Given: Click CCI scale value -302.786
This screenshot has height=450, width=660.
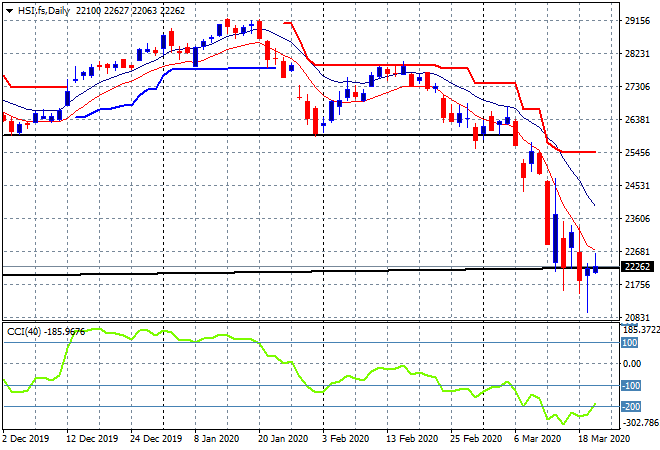Looking at the screenshot, I should tap(641, 422).
